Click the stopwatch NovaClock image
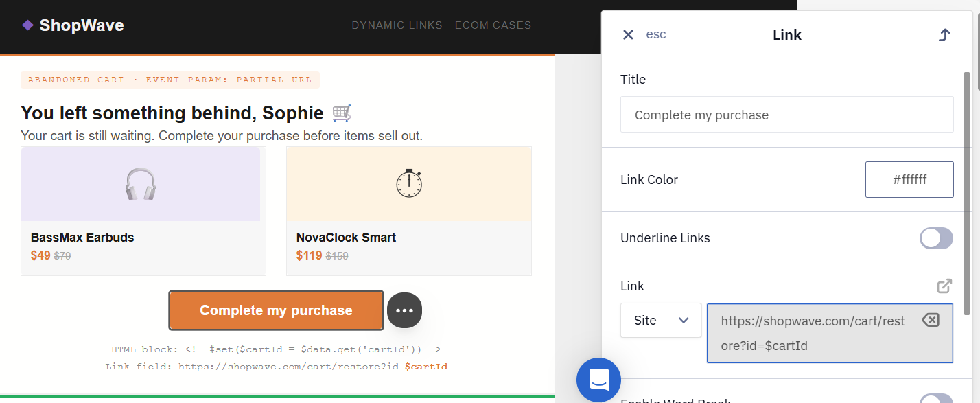Image resolution: width=980 pixels, height=403 pixels. (x=409, y=184)
